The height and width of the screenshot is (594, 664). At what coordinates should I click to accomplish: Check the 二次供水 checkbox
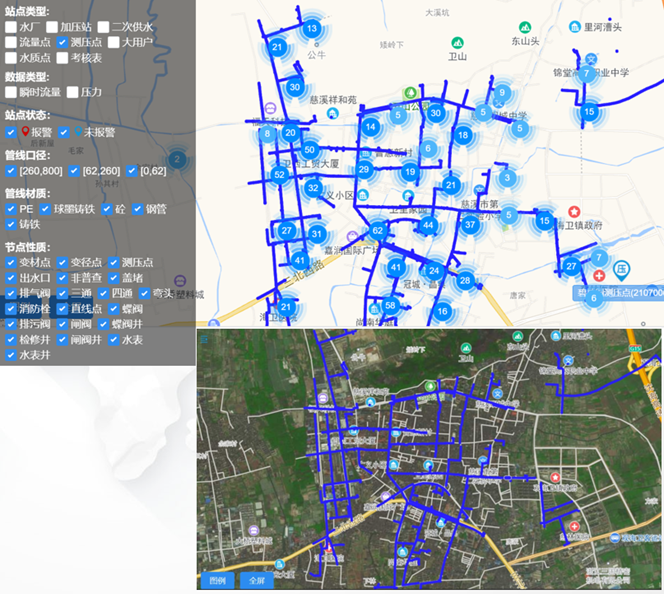tap(103, 27)
